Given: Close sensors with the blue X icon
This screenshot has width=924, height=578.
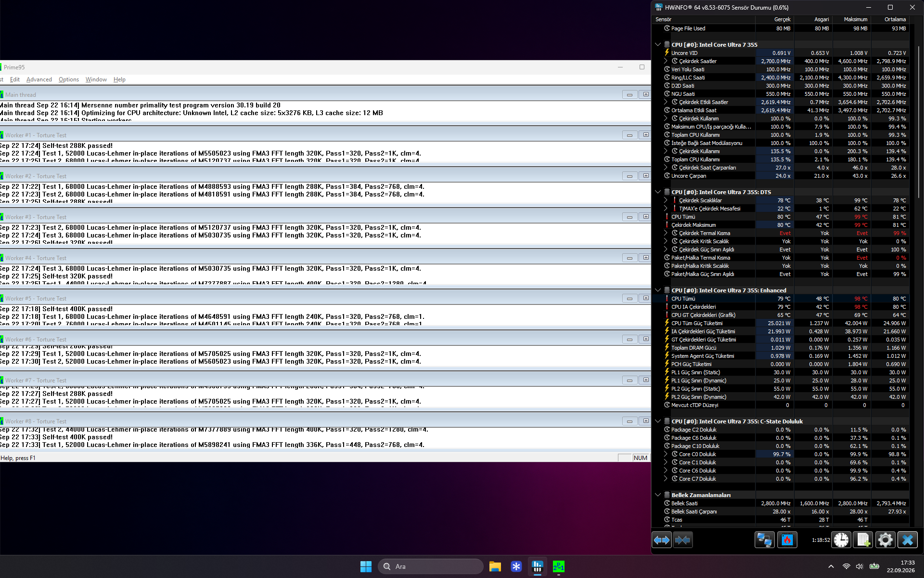Looking at the screenshot, I should click(908, 540).
